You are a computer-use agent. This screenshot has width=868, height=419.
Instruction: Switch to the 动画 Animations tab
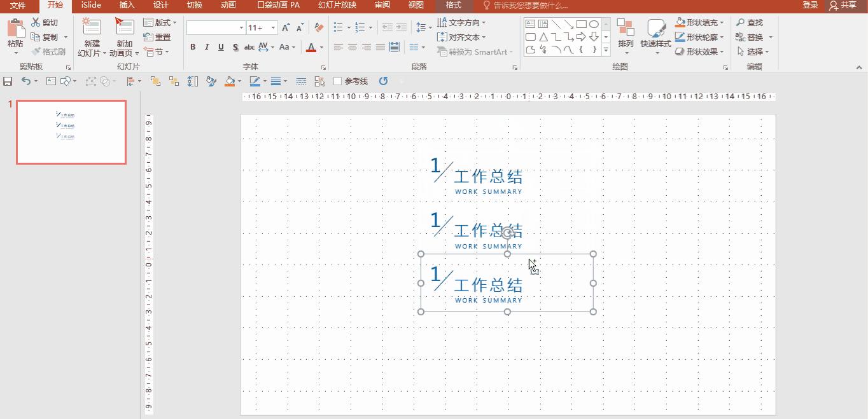(x=228, y=5)
